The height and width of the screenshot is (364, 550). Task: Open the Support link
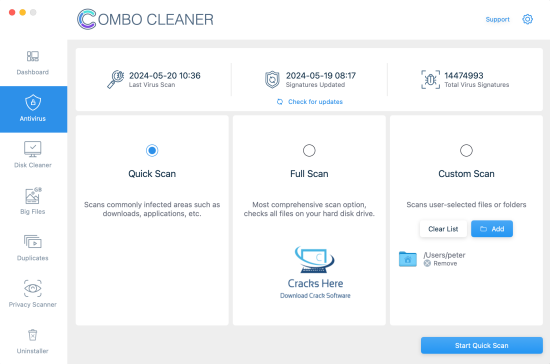[x=497, y=19]
